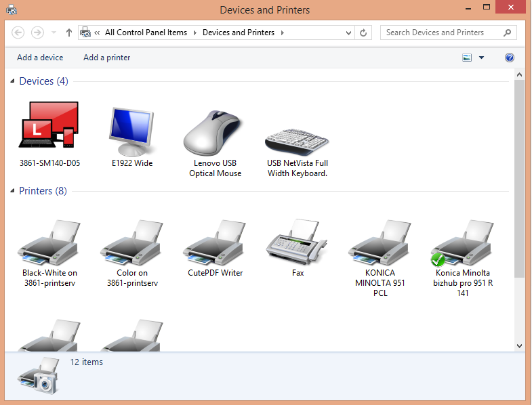Open the recent locations dropdown arrow
532x405 pixels.
click(54, 33)
